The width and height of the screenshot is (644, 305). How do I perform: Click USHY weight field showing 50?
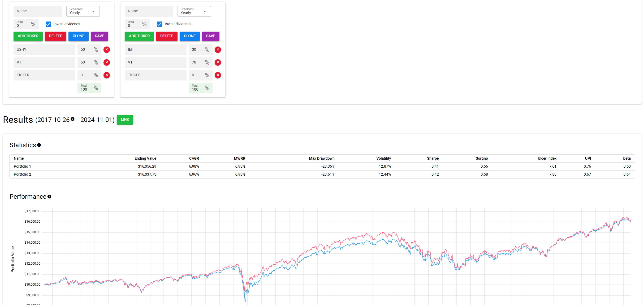click(89, 50)
